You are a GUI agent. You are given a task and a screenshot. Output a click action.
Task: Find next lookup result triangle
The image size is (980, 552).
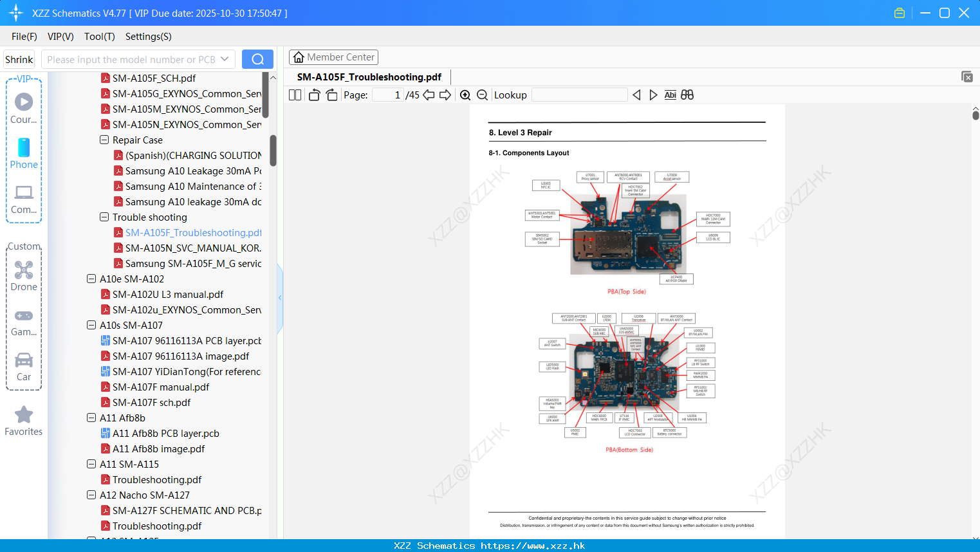653,95
